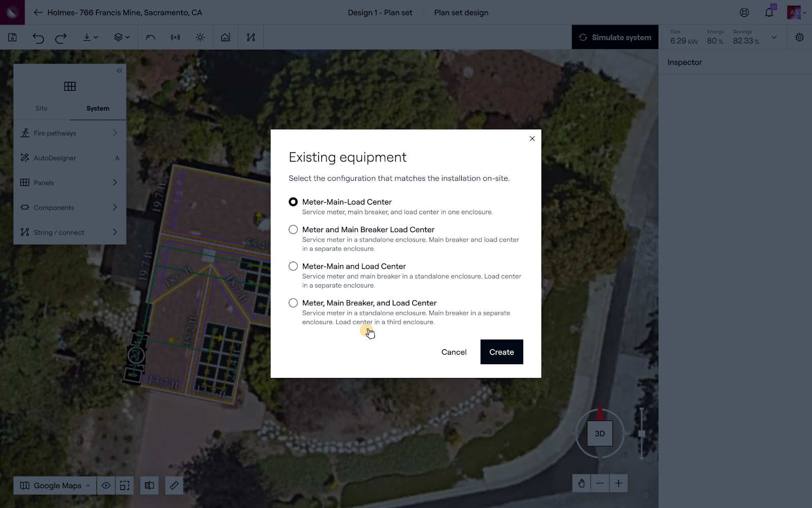Select the ruler measure tool

pos(174,485)
